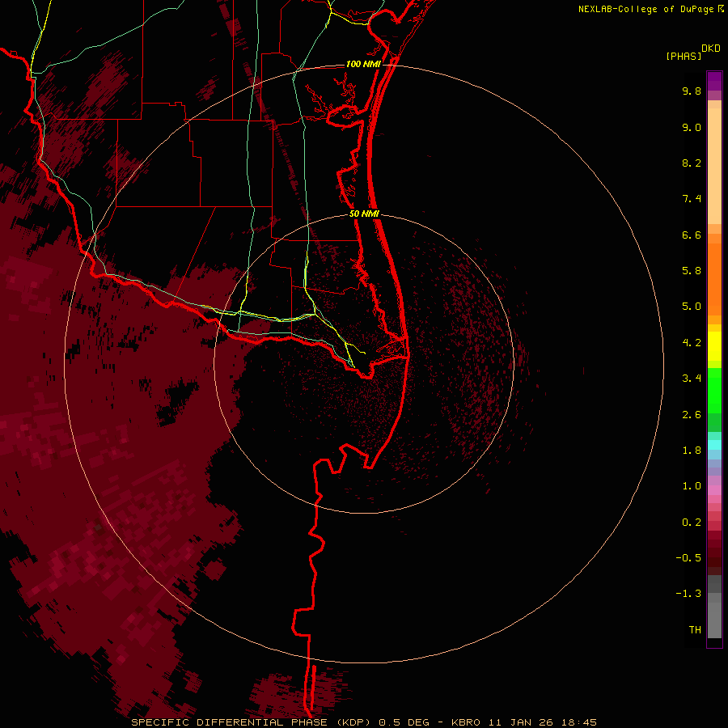Screen dimensions: 728x728
Task: Click the 0.2 legend value
Action: pyautogui.click(x=692, y=523)
